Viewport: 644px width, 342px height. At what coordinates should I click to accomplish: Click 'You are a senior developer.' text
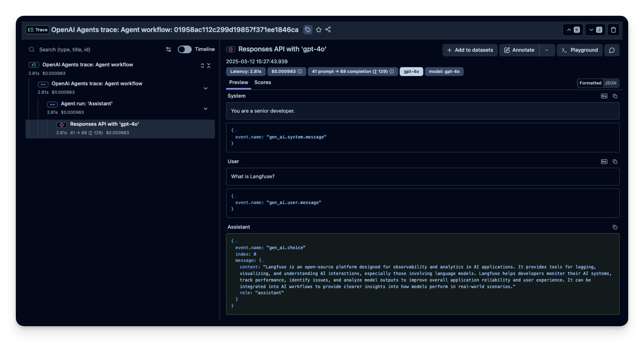tap(263, 111)
